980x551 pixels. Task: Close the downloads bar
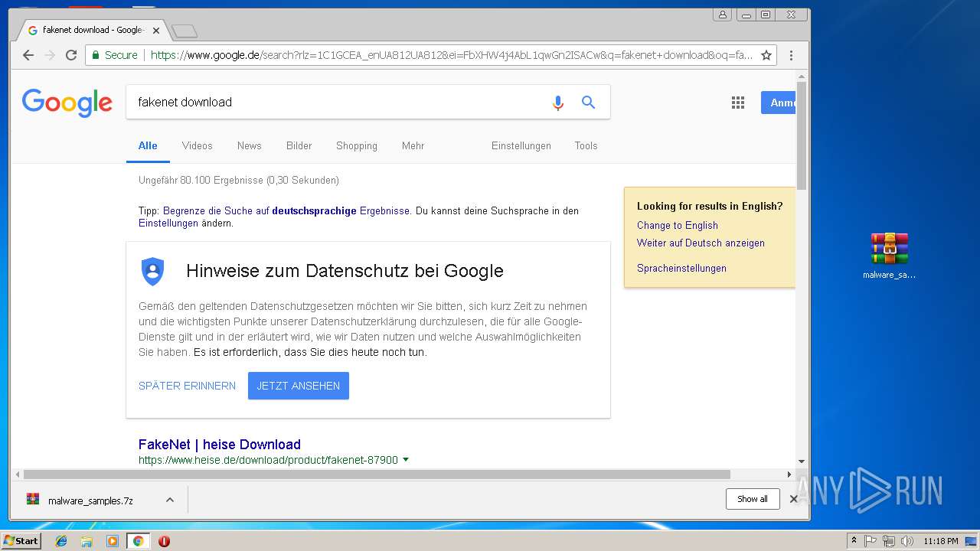tap(793, 499)
